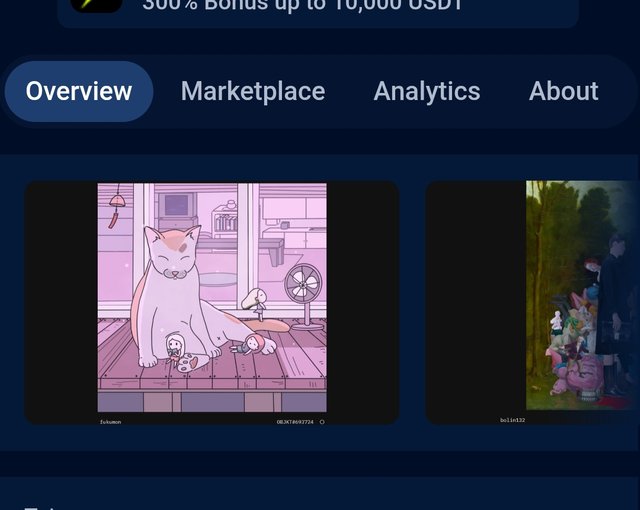Click the OBJKT#693724 token label
Screen dimensions: 640x510
[x=295, y=422]
